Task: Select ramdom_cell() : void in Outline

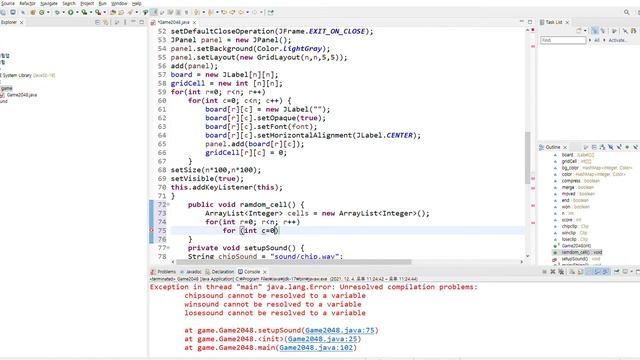Action: 582,252
